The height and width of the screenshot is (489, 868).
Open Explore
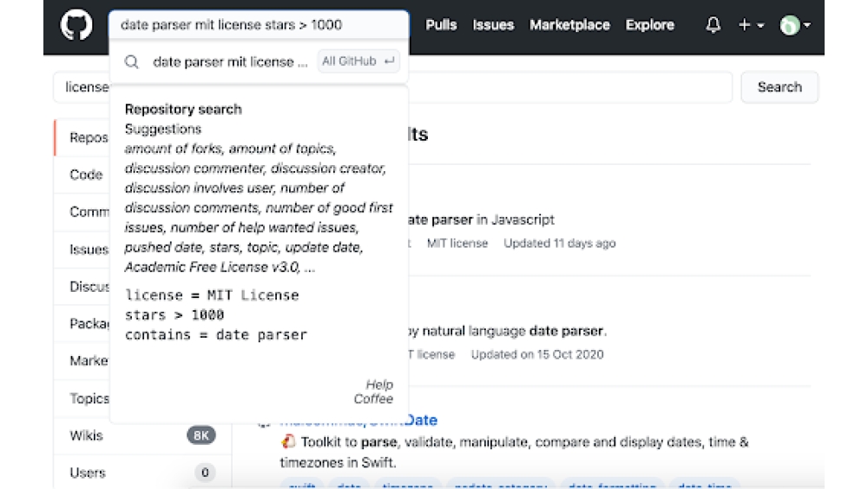coord(650,25)
